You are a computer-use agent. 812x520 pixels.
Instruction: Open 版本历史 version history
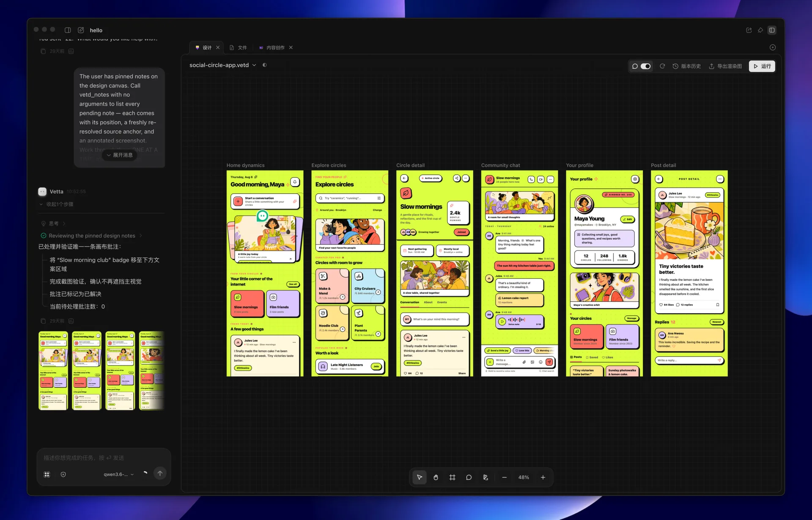687,66
